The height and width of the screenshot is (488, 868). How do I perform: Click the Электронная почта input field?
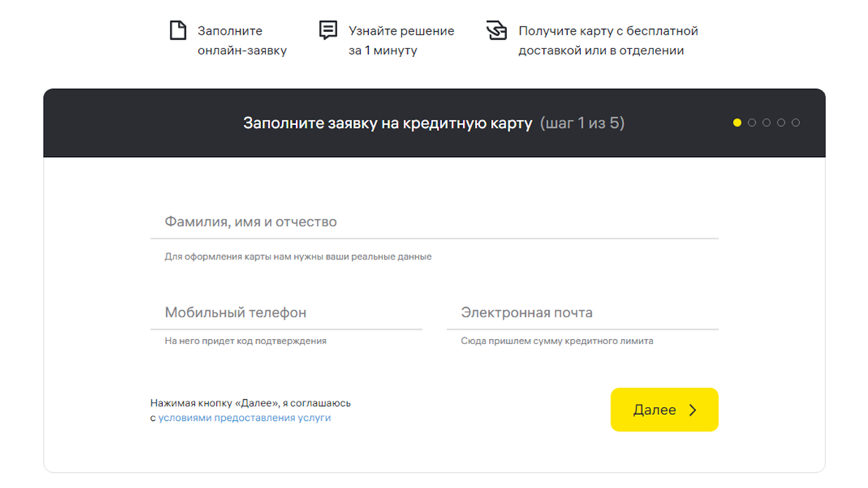pos(586,312)
